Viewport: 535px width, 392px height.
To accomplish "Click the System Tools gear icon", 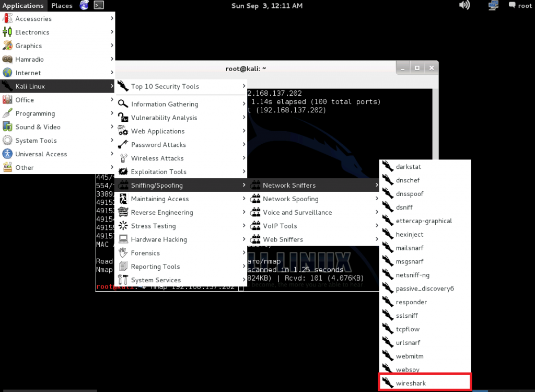I will click(x=7, y=141).
